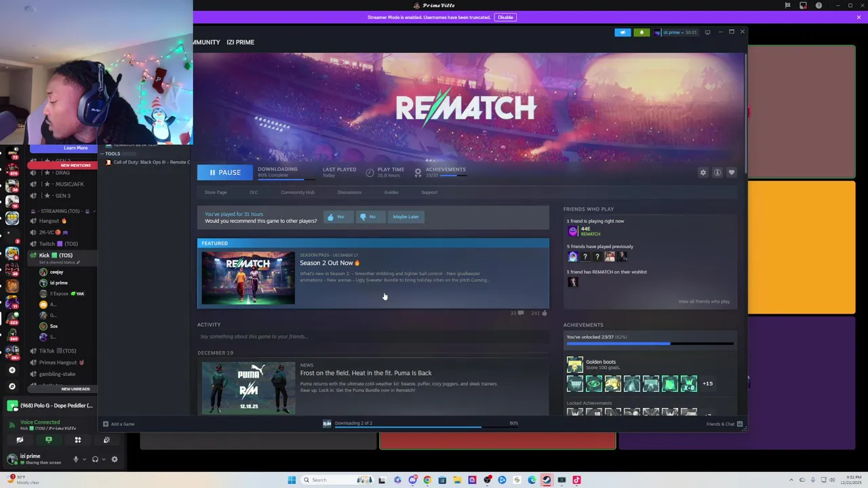Add Rematch to favorites heart icon

point(732,173)
